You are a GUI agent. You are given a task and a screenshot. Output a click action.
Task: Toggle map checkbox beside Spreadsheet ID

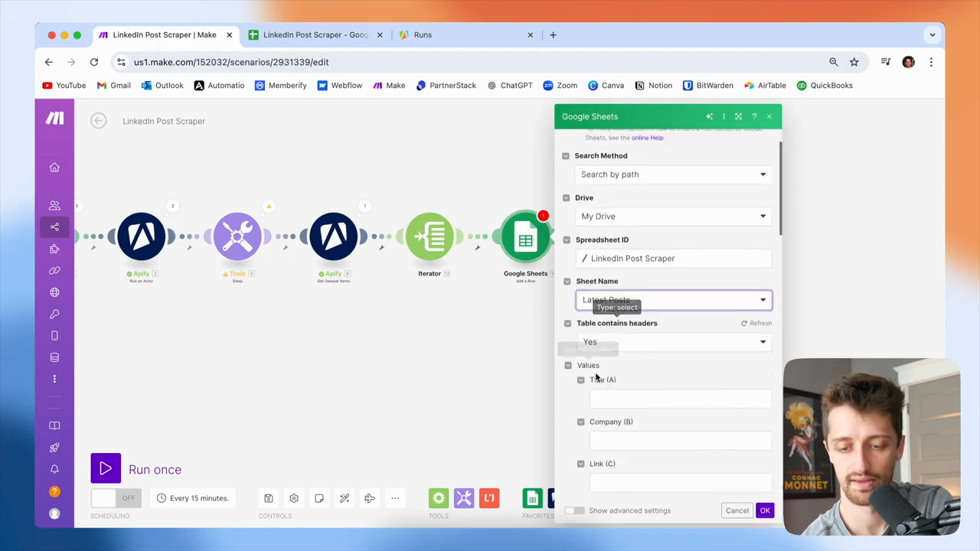click(x=567, y=240)
